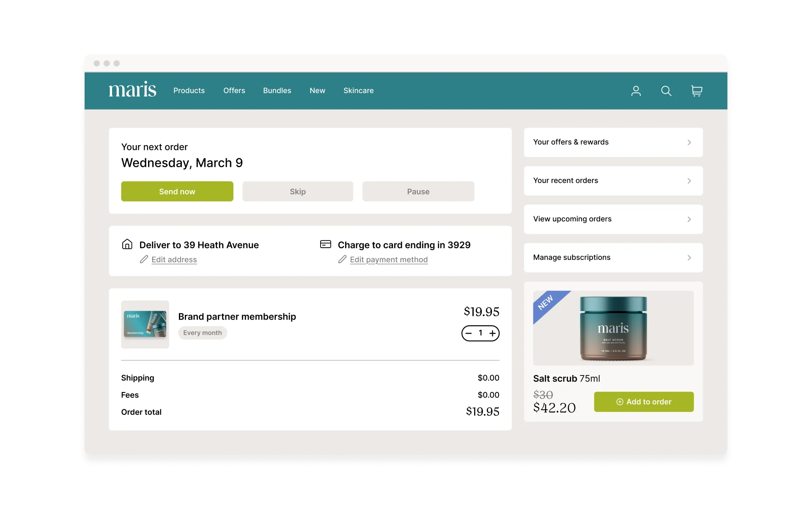Screen dimensions: 812x508
Task: Expand Your offers & rewards
Action: click(613, 142)
